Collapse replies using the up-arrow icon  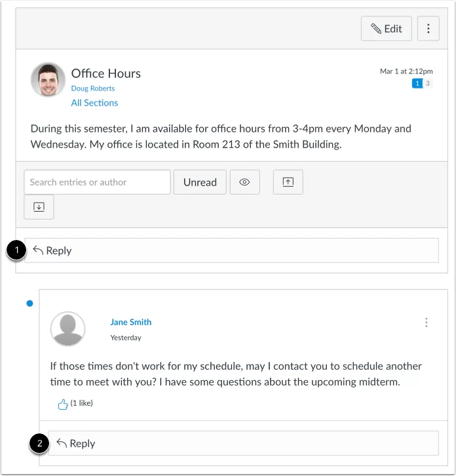288,182
